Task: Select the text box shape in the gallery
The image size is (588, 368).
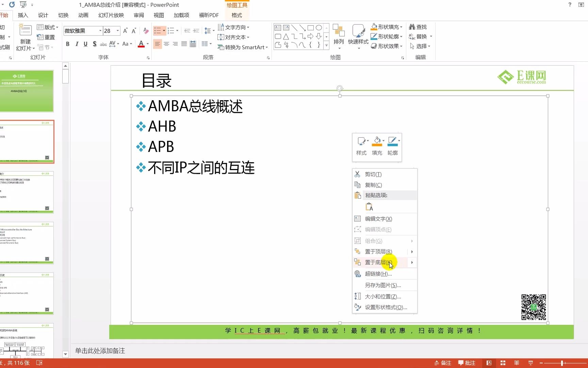Action: tap(278, 28)
